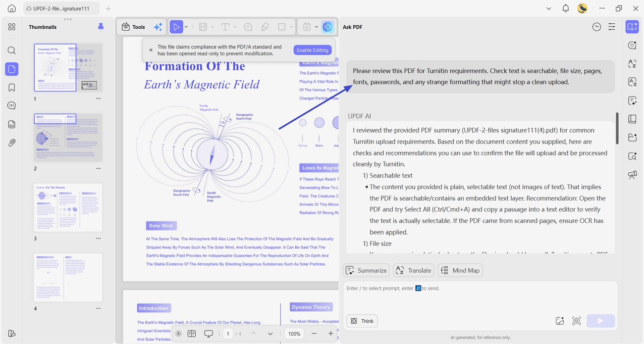This screenshot has height=344, width=644.
Task: Select page 2 thumbnail
Action: coord(68,137)
